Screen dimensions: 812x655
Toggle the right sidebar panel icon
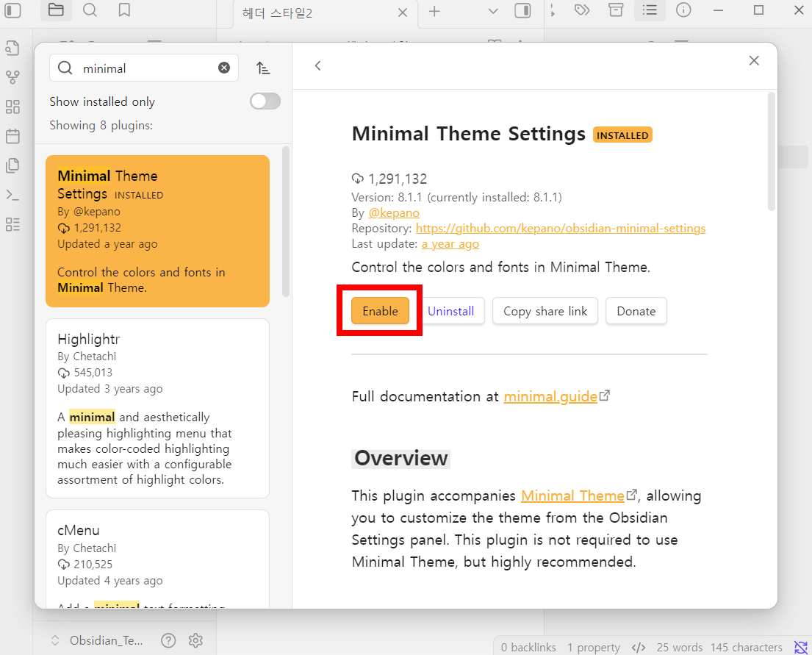[x=522, y=10]
